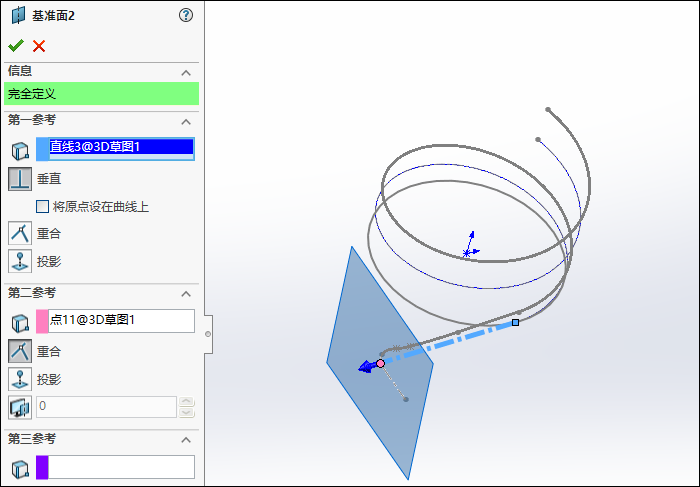Choose 重合 under 第一参考
The image size is (700, 487).
point(20,233)
